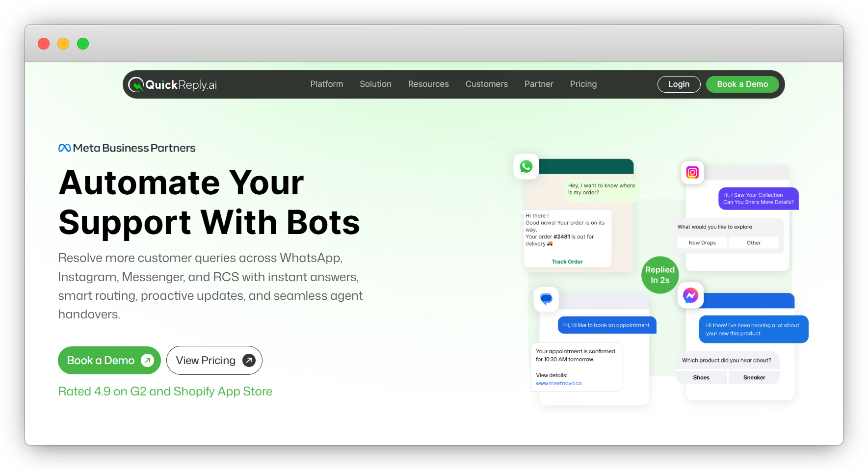Click 'Which product did you hear about?' text
This screenshot has width=868, height=470.
tap(726, 360)
